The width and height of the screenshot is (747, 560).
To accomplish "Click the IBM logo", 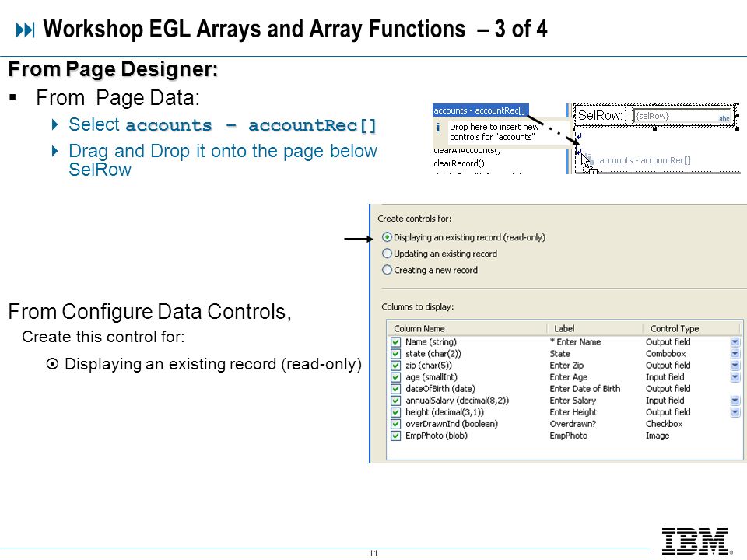I will pos(696,541).
